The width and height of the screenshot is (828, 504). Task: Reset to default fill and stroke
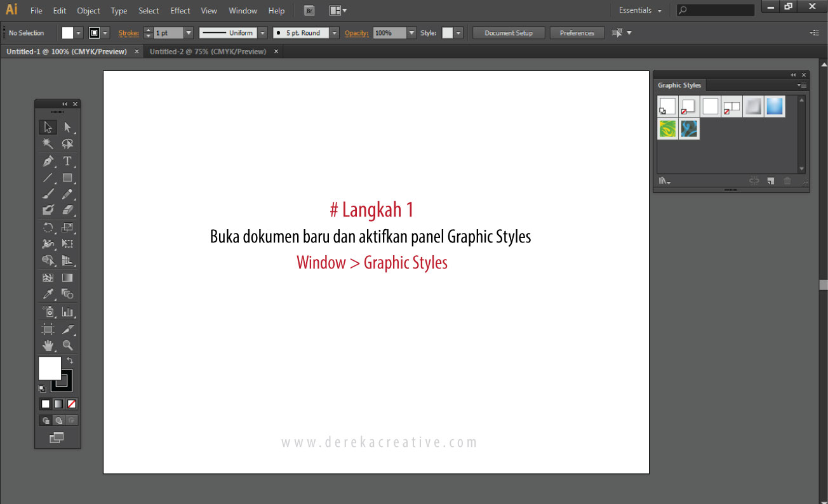coord(42,388)
